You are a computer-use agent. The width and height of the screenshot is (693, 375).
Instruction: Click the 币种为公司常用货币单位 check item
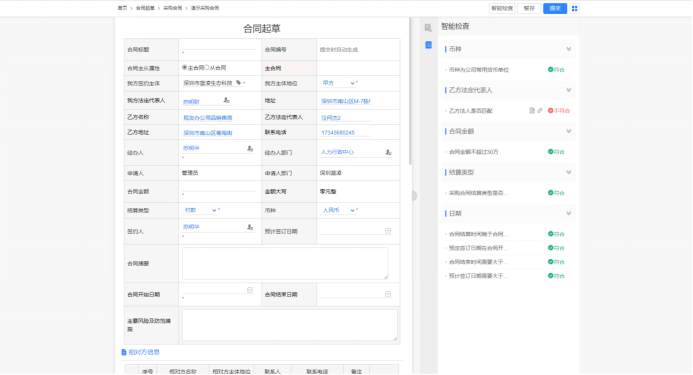479,69
